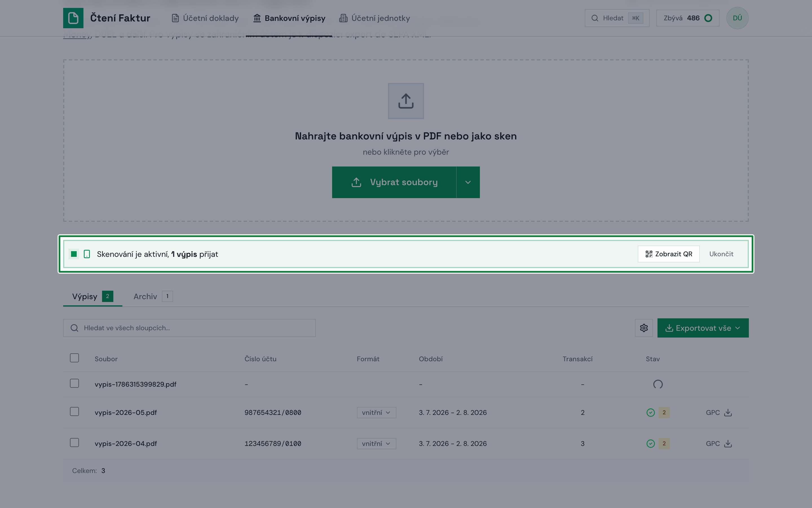
Task: Open table column settings gear
Action: pyautogui.click(x=644, y=328)
